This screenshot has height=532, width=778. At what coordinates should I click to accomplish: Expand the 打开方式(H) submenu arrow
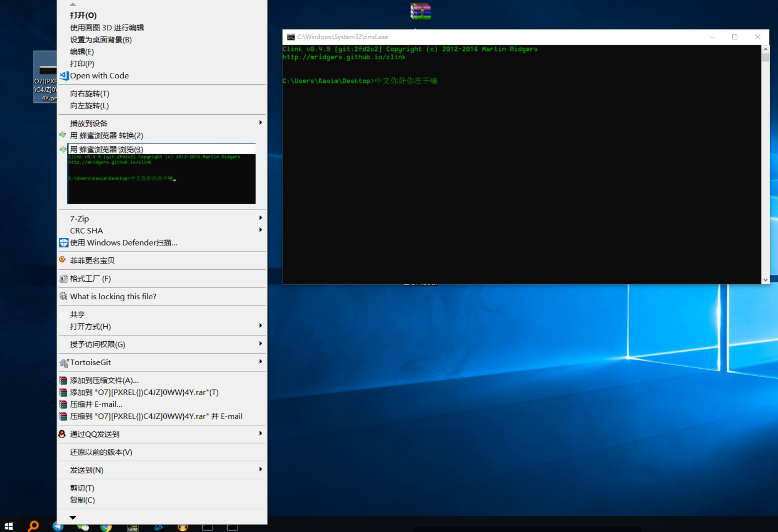[261, 325]
